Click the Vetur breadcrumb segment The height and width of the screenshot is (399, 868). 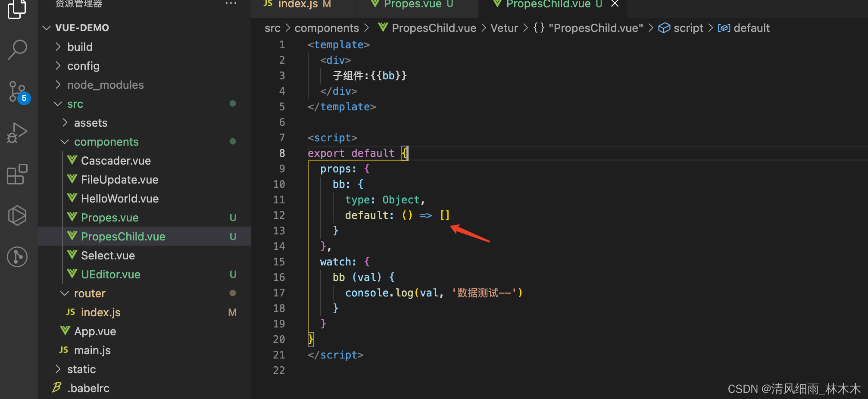[504, 28]
